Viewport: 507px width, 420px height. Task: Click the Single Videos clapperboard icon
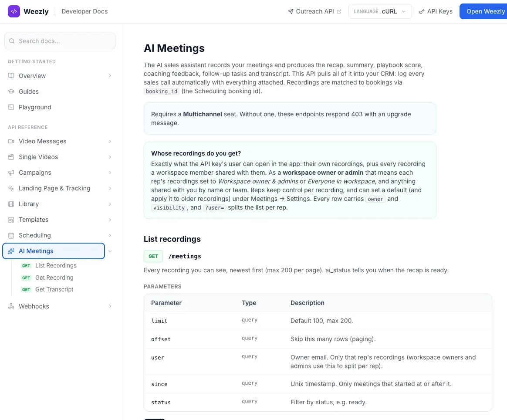coord(11,157)
